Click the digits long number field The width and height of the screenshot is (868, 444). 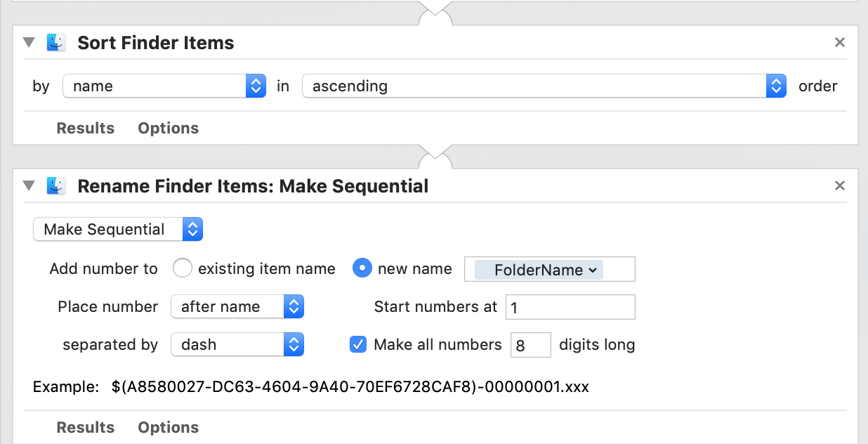[530, 345]
